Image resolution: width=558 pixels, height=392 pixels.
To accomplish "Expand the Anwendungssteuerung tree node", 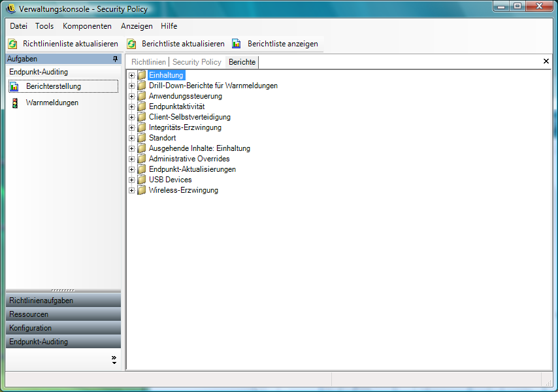I will (132, 97).
